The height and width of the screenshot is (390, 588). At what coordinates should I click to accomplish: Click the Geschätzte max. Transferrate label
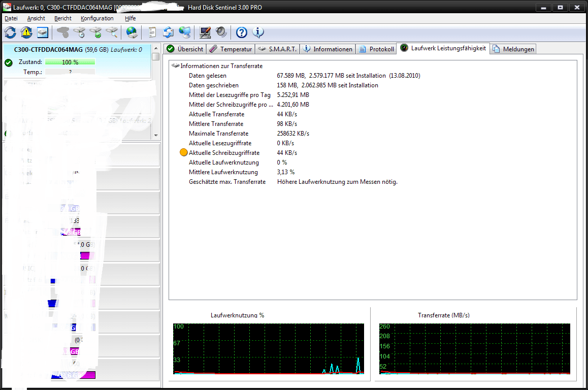click(227, 182)
